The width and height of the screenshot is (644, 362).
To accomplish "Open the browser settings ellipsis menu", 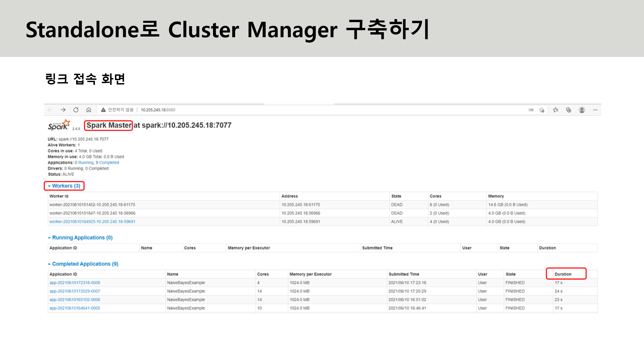I will pos(595,110).
